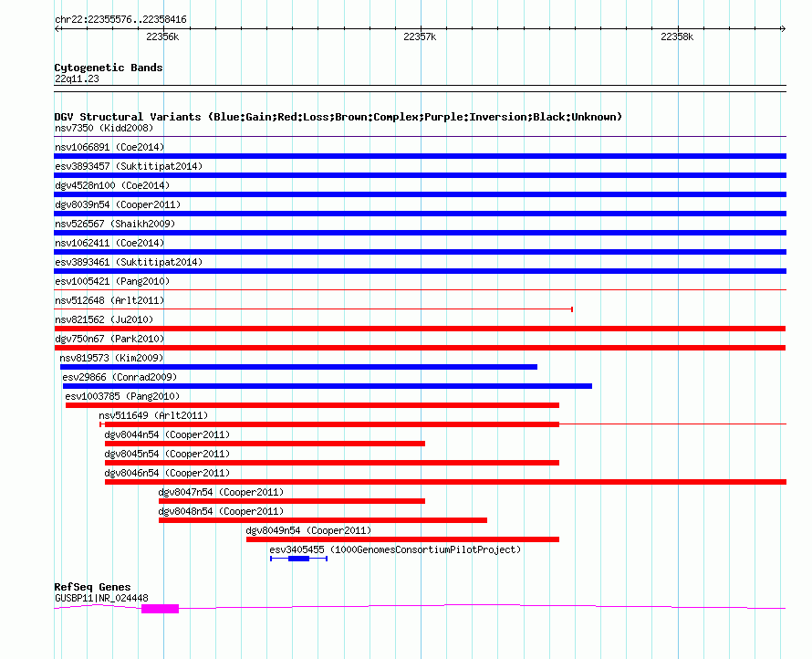Select the small blue esv3405455 variant glyph

(299, 559)
